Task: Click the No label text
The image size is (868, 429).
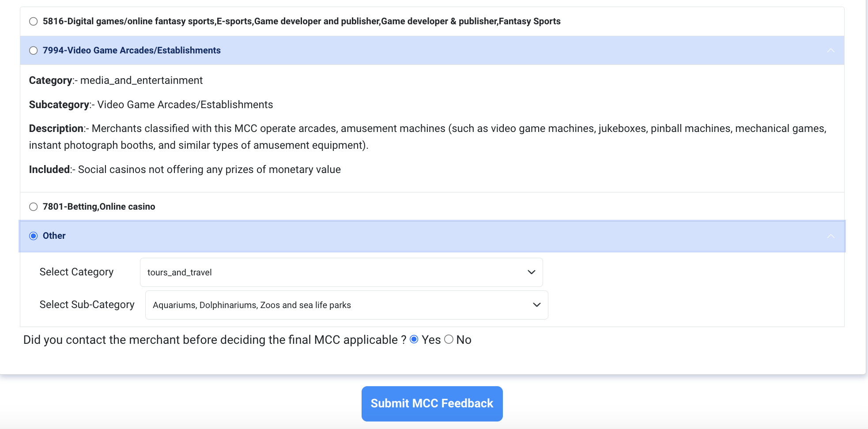Action: coord(464,340)
